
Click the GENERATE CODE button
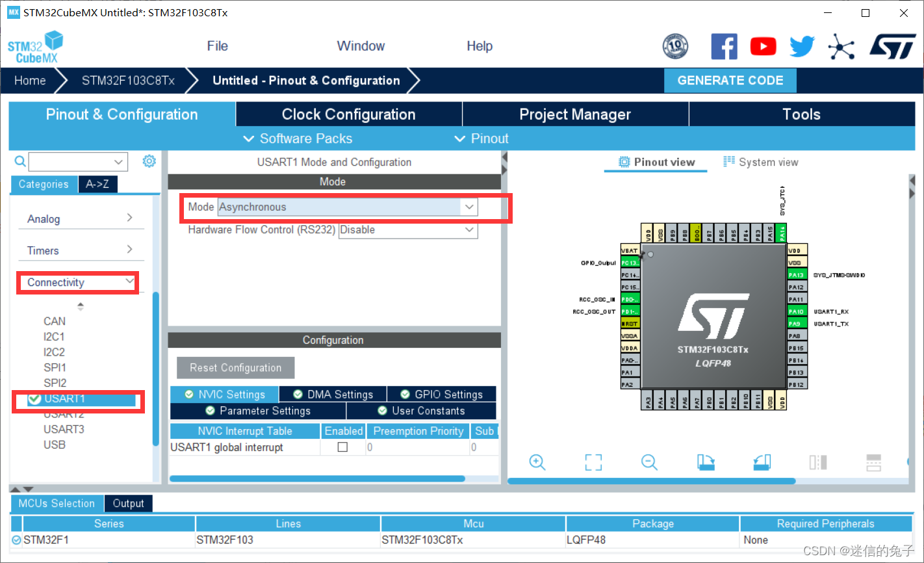730,81
